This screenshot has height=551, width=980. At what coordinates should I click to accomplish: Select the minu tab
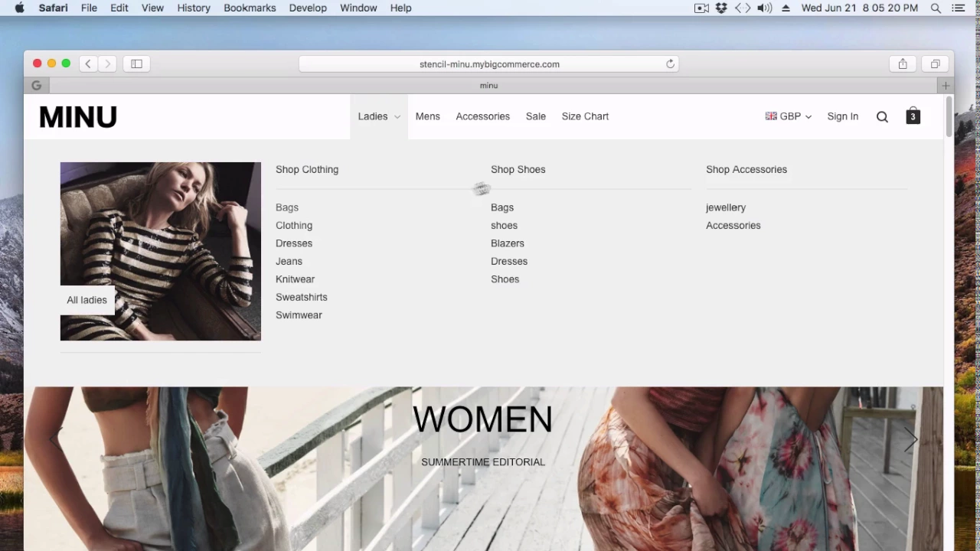tap(488, 86)
